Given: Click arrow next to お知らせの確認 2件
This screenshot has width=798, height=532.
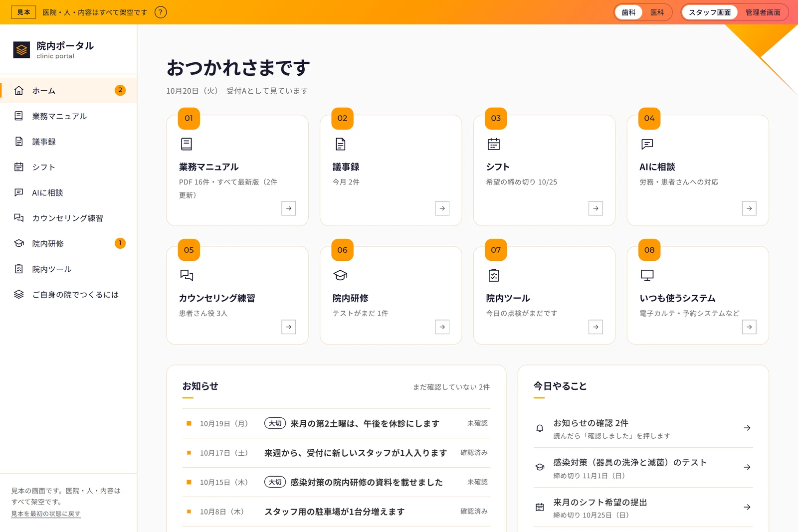Looking at the screenshot, I should click(x=747, y=428).
